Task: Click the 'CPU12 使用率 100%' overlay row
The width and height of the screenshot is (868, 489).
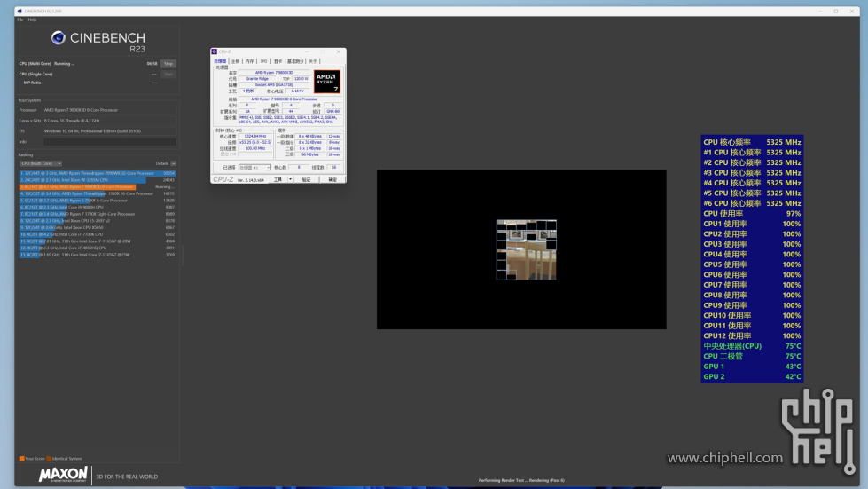Action: pyautogui.click(x=752, y=336)
